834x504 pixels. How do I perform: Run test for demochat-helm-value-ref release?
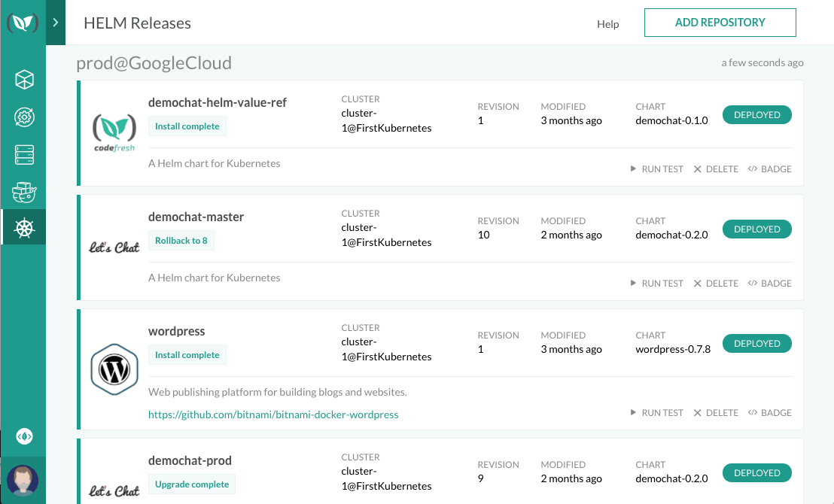(656, 169)
